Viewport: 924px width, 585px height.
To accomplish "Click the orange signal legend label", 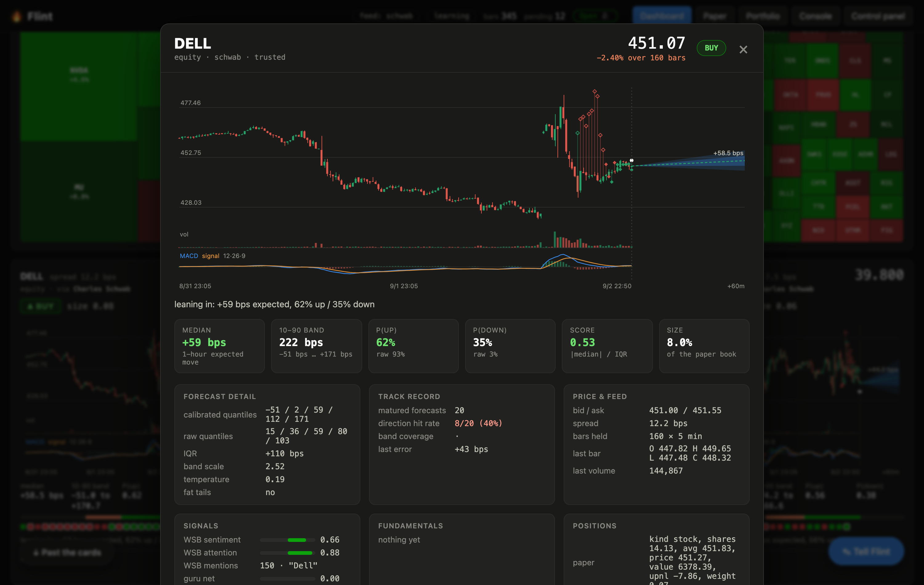I will coord(210,256).
